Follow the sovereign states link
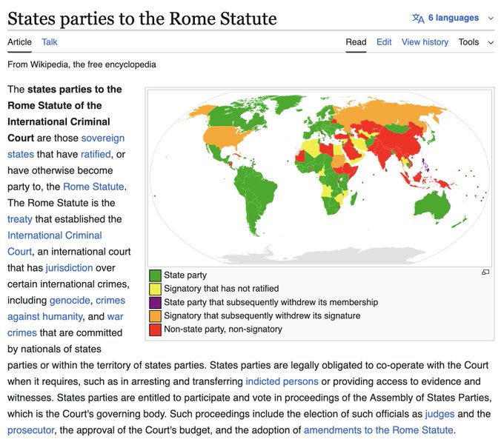504x445 pixels. (x=102, y=138)
